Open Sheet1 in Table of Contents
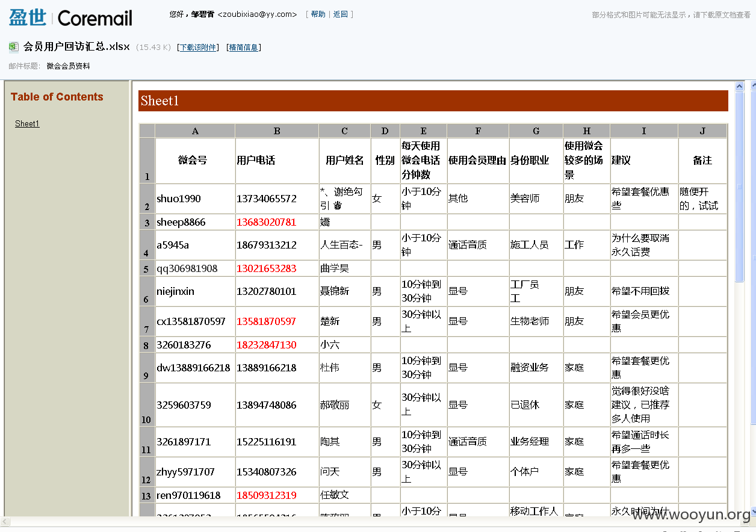Screen dimensions: 756x532 point(27,123)
